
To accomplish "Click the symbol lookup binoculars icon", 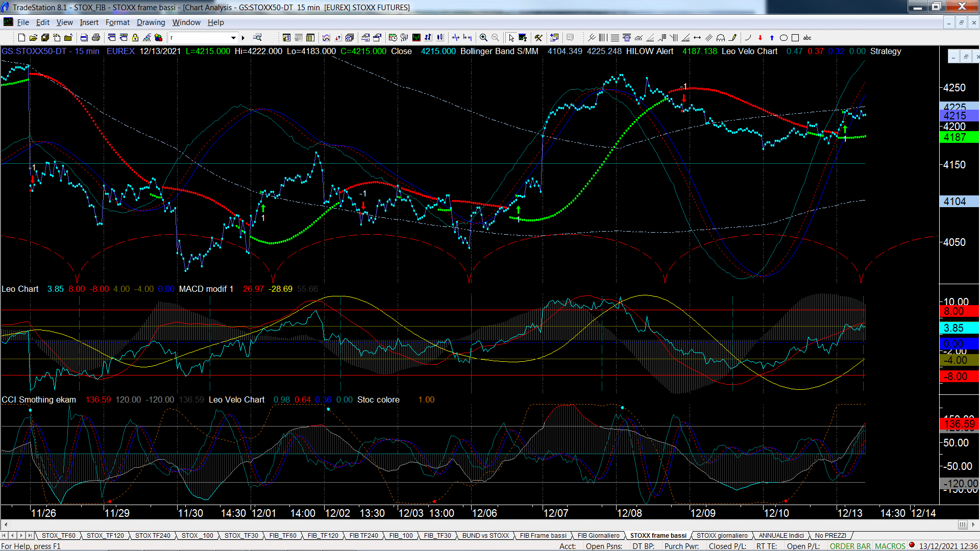I will click(x=257, y=37).
